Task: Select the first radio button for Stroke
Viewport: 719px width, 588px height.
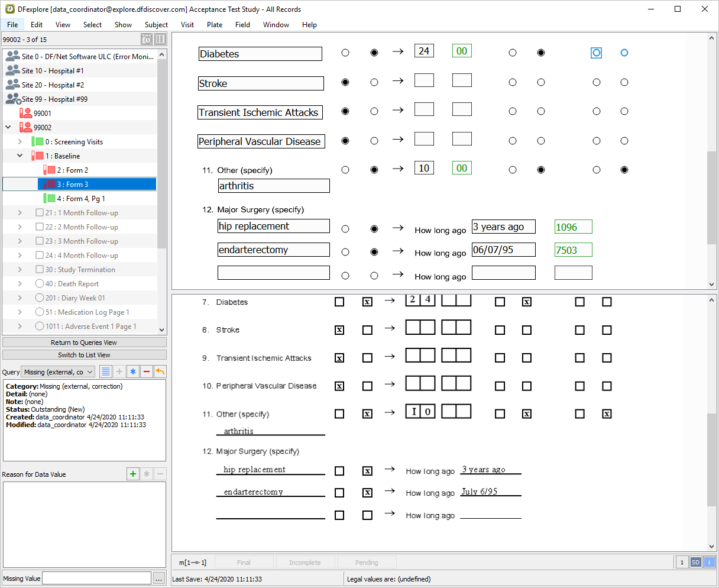Action: tap(345, 82)
